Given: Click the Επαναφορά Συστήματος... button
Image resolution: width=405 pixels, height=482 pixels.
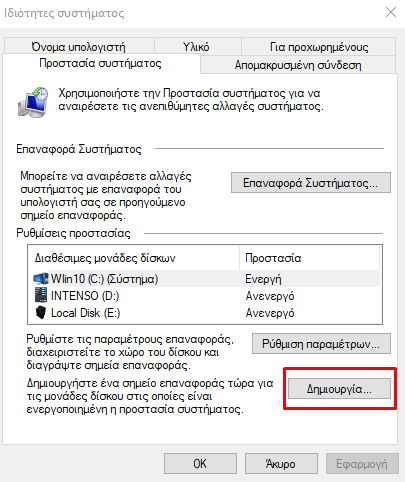Looking at the screenshot, I should tap(311, 183).
